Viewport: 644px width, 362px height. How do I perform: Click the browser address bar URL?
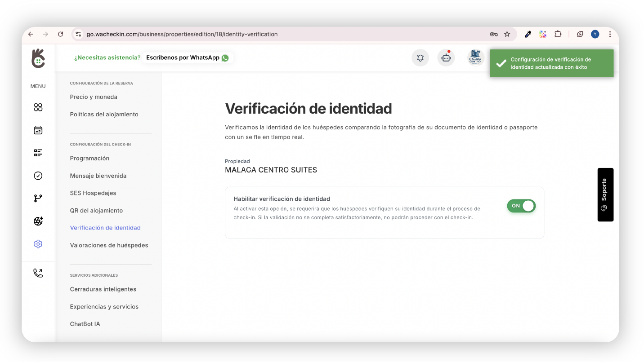coord(182,34)
